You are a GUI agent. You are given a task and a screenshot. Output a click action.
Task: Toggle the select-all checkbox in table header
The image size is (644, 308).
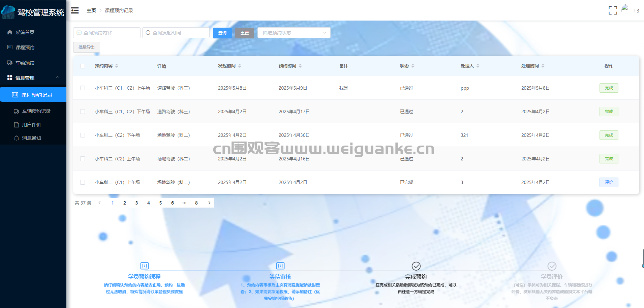click(x=83, y=66)
